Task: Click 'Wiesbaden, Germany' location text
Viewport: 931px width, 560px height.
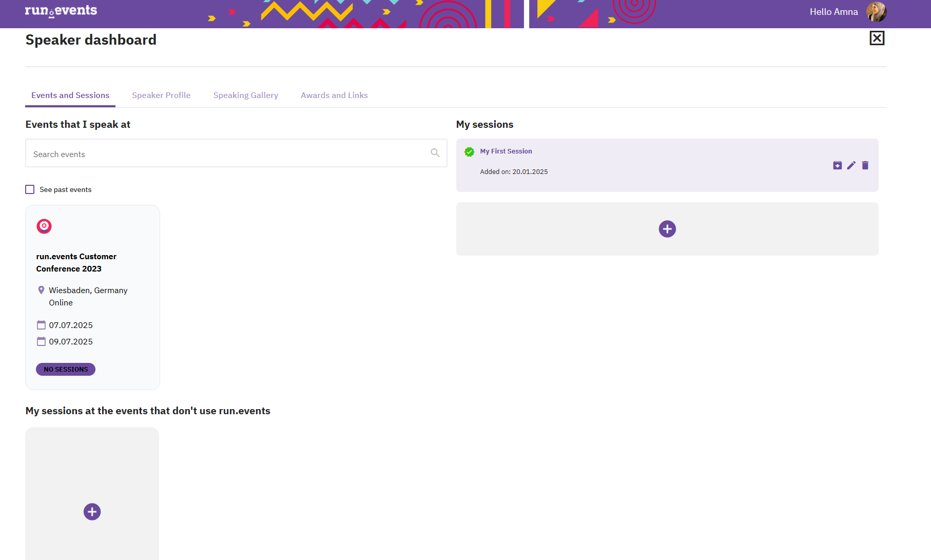Action: (x=88, y=291)
